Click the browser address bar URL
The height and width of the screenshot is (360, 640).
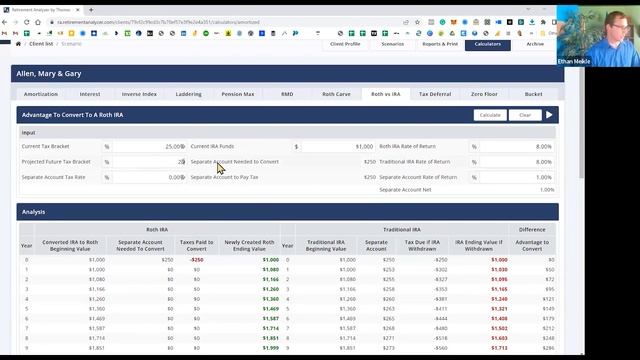tap(158, 22)
